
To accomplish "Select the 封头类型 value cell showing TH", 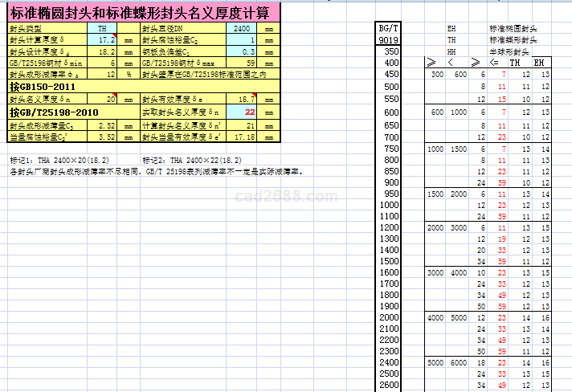I will pyautogui.click(x=102, y=28).
